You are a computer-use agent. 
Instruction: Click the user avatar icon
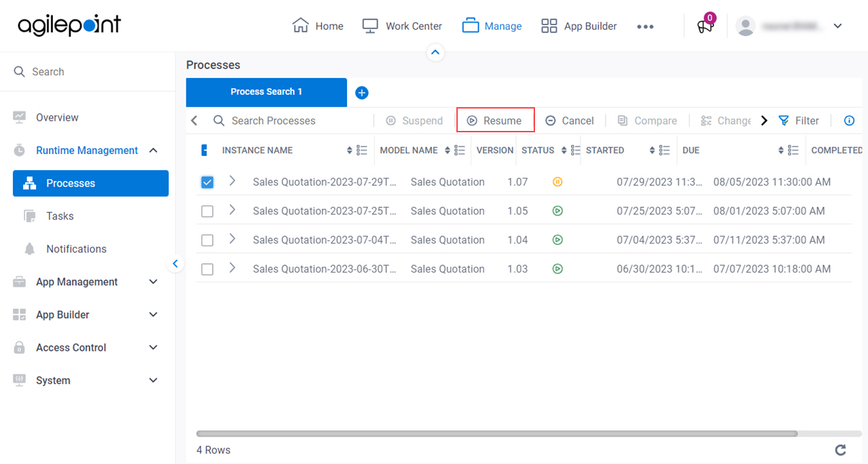click(x=746, y=26)
